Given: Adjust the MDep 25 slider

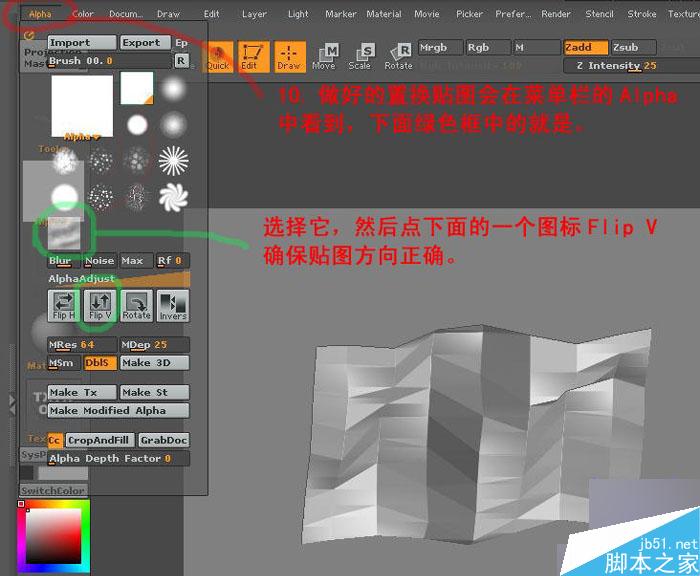Looking at the screenshot, I should (x=154, y=345).
